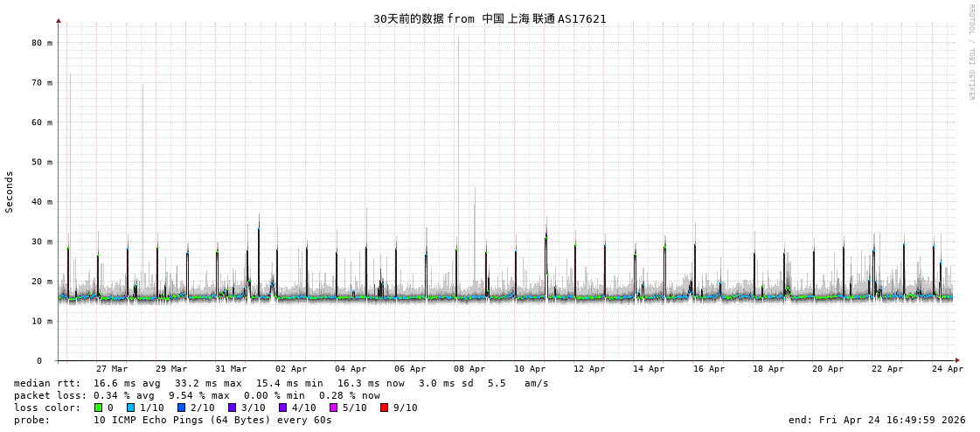Viewport: 980px width, 432px height.
Task: Select the magenta 5/10 loss swatch
Action: click(333, 408)
